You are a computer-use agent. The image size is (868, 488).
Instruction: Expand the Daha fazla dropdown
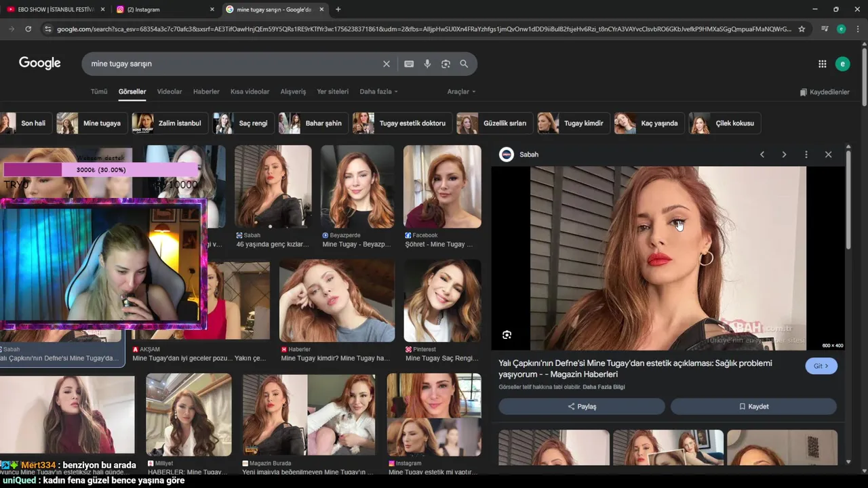pyautogui.click(x=378, y=91)
